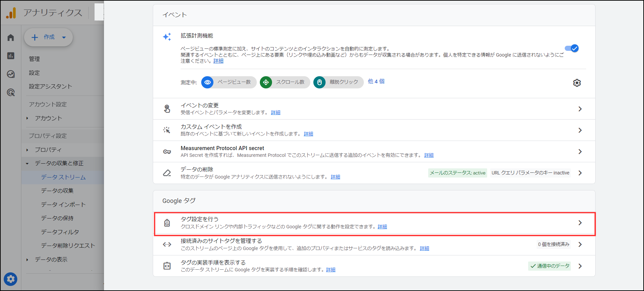Click the key icon for Measurement Protocol API secret

[x=167, y=151]
